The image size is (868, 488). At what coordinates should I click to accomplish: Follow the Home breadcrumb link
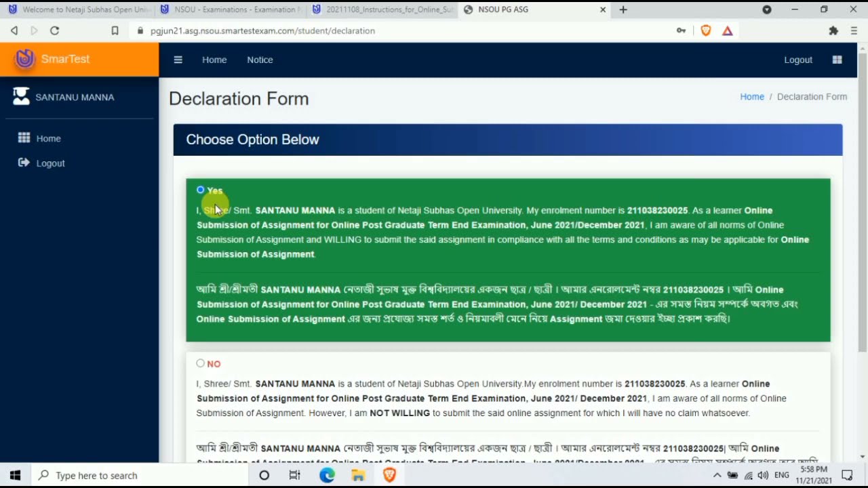click(752, 96)
